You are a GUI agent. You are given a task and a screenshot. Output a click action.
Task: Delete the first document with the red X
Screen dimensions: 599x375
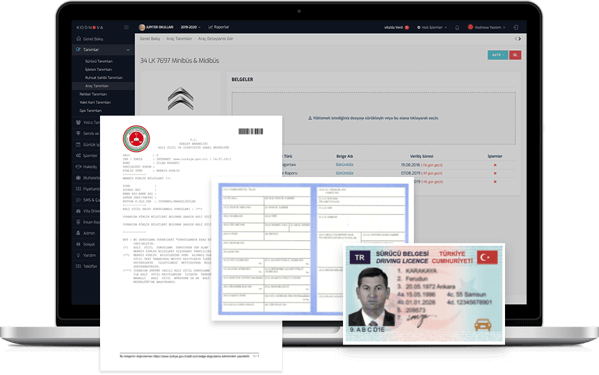495,165
